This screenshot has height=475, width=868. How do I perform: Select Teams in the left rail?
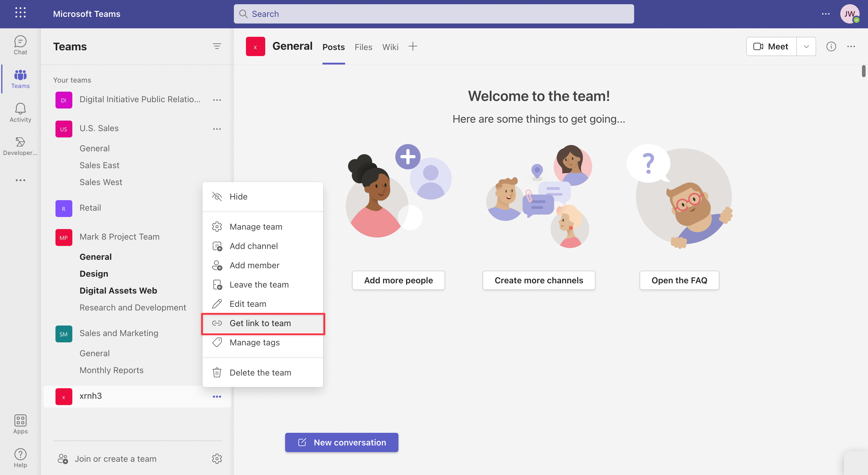tap(20, 79)
